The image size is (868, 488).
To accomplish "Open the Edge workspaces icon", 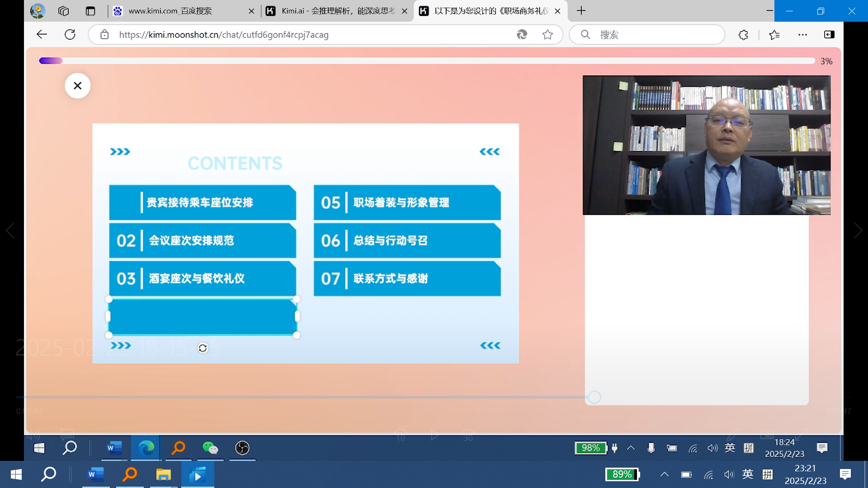I will pyautogui.click(x=64, y=11).
